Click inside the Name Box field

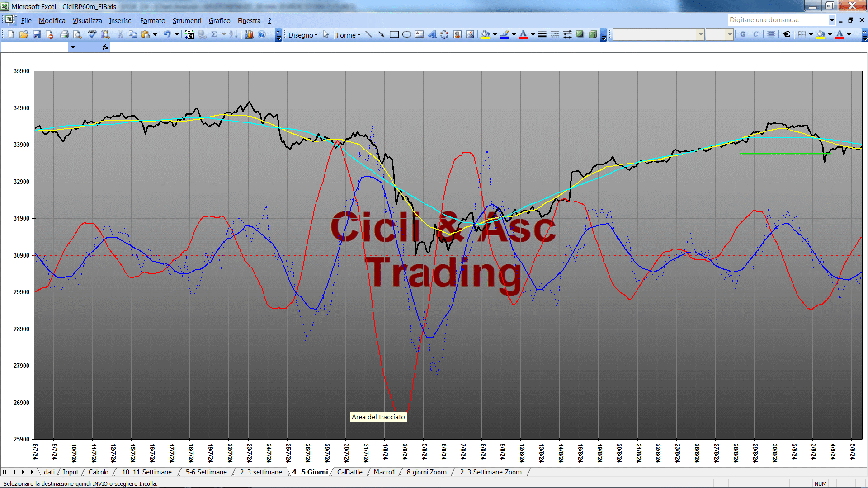tap(34, 47)
